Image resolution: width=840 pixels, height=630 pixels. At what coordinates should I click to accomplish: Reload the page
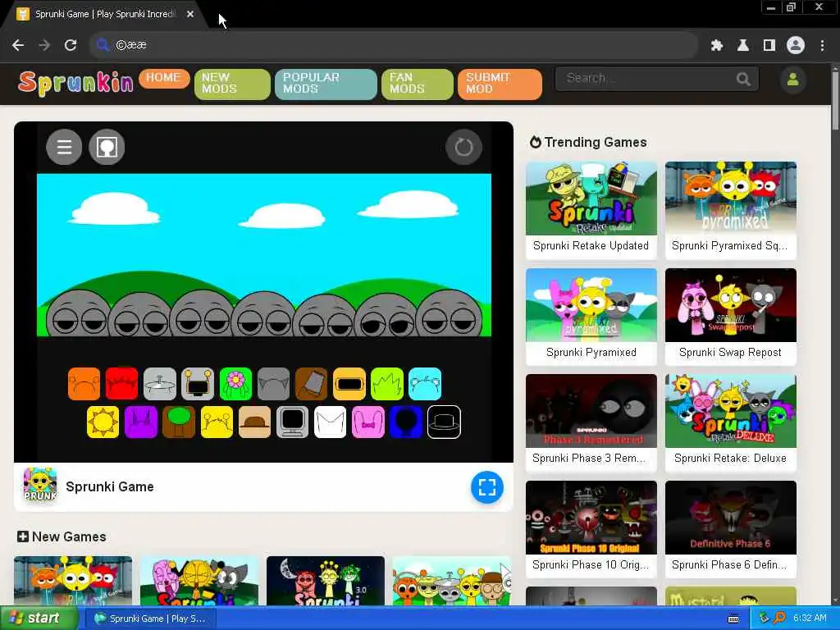click(71, 46)
